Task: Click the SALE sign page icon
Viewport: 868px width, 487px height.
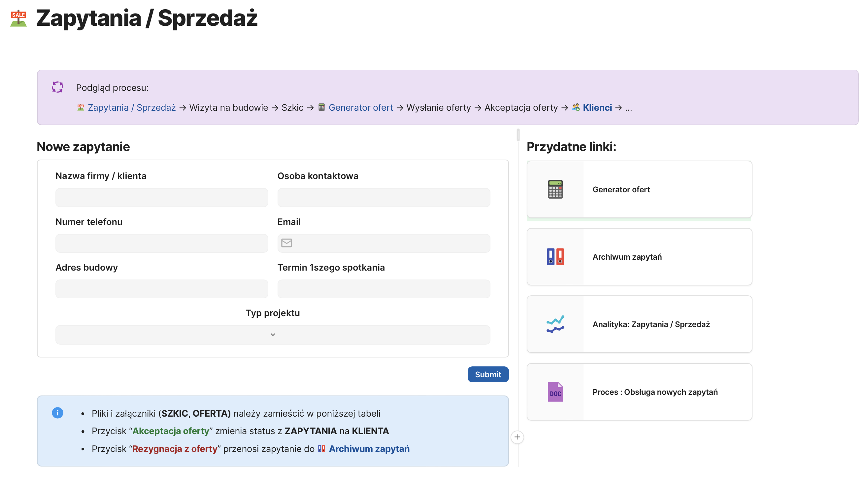Action: (x=18, y=18)
